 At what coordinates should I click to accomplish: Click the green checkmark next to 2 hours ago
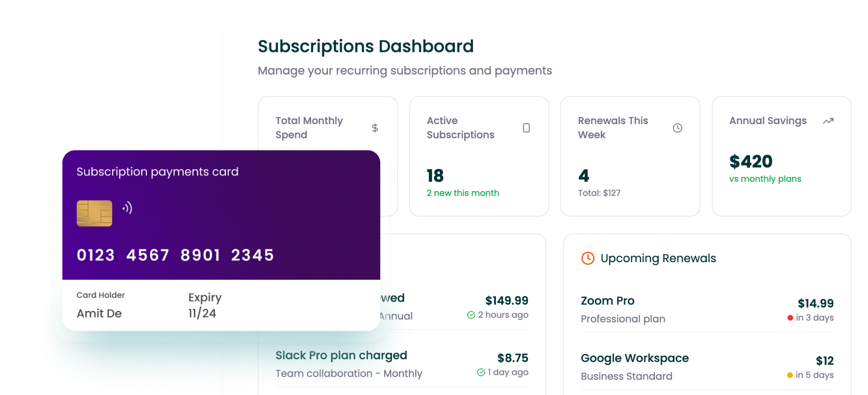click(471, 315)
